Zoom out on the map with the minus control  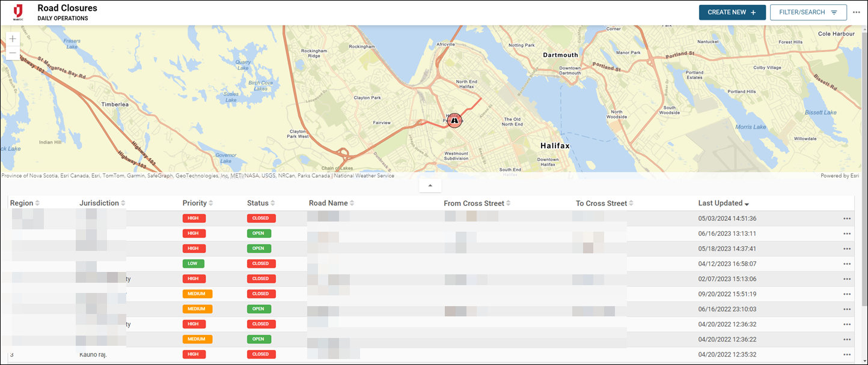(x=13, y=53)
